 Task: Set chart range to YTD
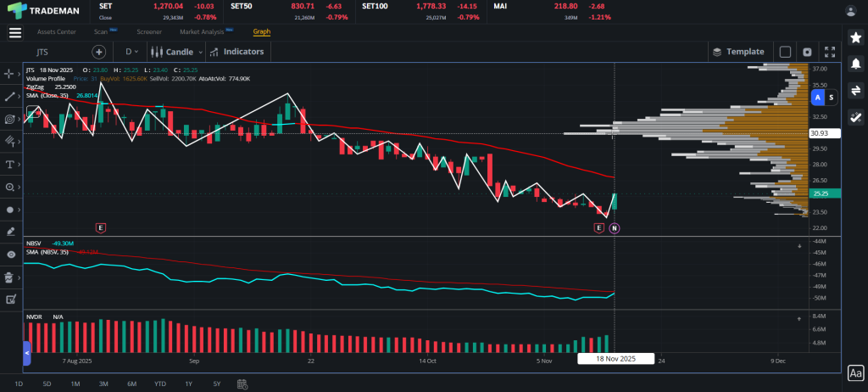[x=160, y=384]
